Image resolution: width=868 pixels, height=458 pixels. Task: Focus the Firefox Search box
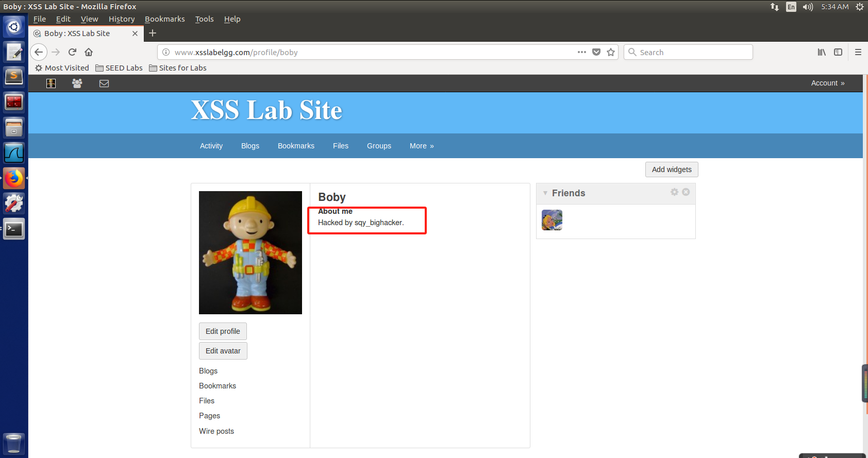tap(688, 52)
